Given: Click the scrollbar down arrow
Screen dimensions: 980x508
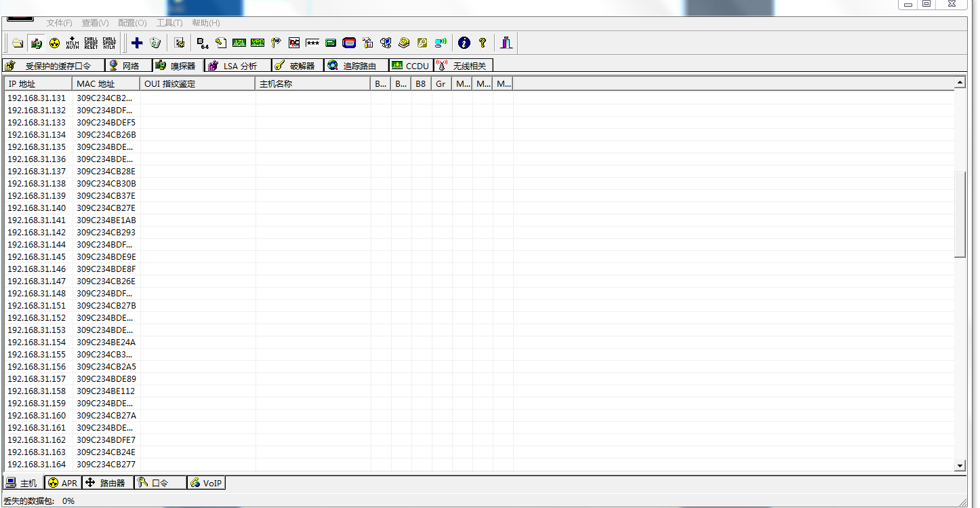Looking at the screenshot, I should coord(960,466).
